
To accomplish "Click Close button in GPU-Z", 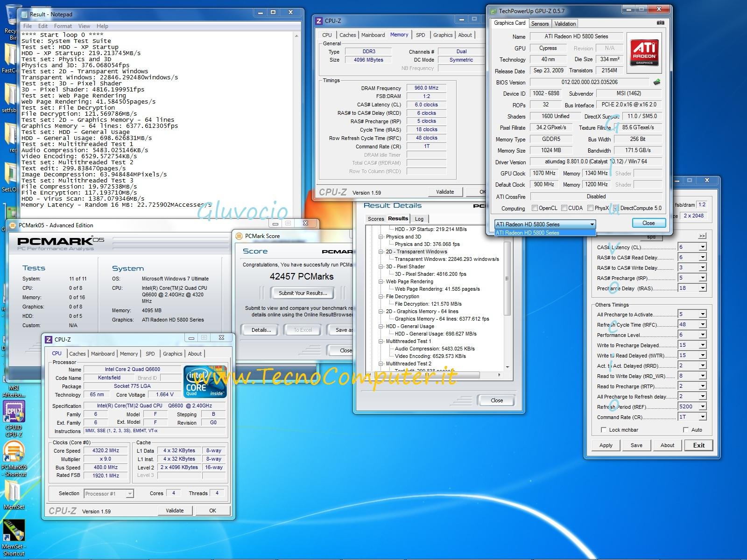I will coord(648,223).
